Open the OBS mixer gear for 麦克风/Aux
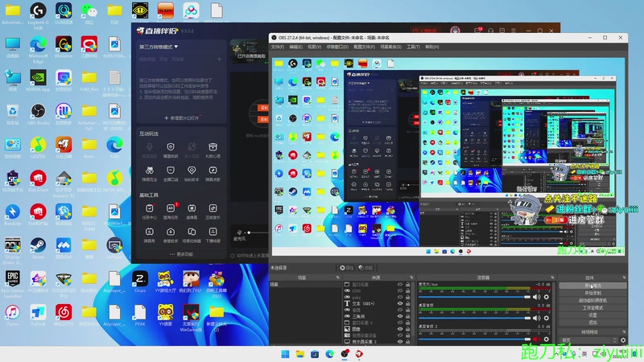 pyautogui.click(x=547, y=297)
